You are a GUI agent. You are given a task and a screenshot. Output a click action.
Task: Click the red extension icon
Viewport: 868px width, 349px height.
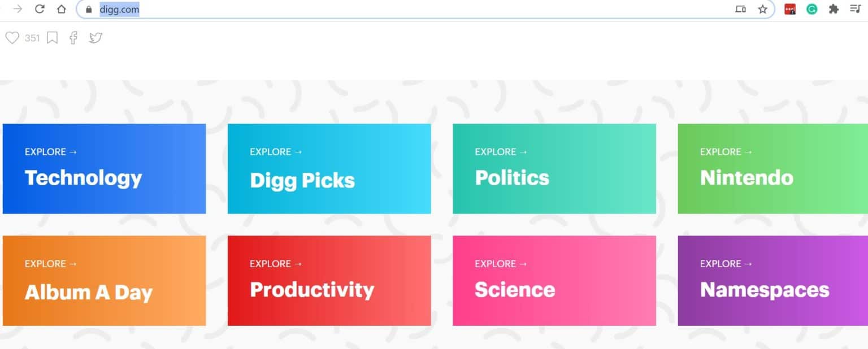tap(790, 9)
